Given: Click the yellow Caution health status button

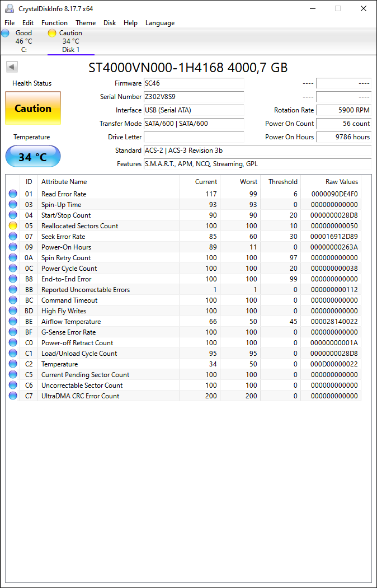Looking at the screenshot, I should 33,109.
